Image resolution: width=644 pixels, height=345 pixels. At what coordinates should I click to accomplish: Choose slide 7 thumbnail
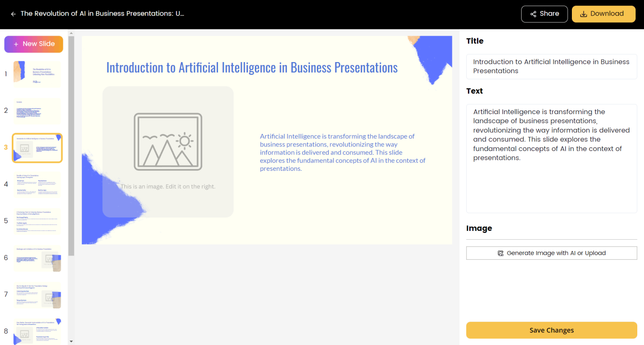pyautogui.click(x=37, y=295)
